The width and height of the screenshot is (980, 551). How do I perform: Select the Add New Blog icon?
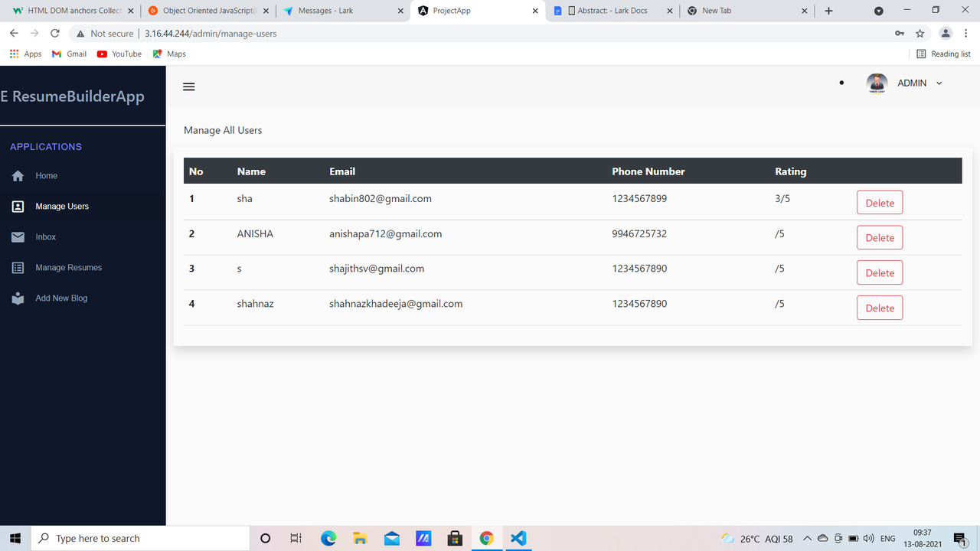point(18,298)
